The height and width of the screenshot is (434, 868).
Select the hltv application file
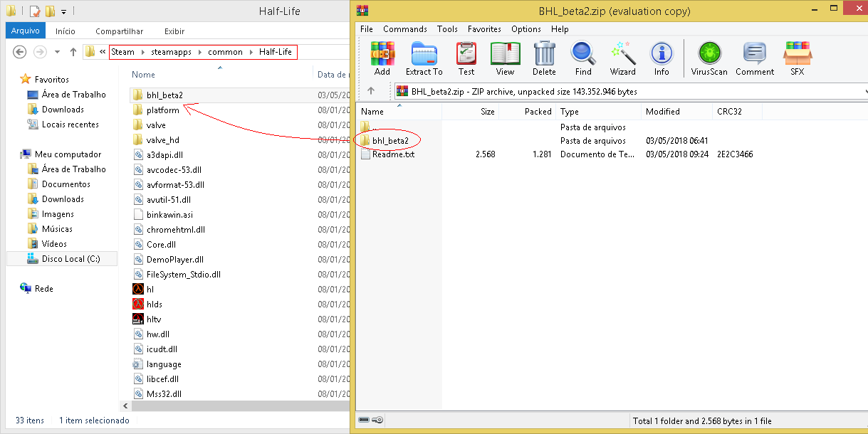coord(147,319)
